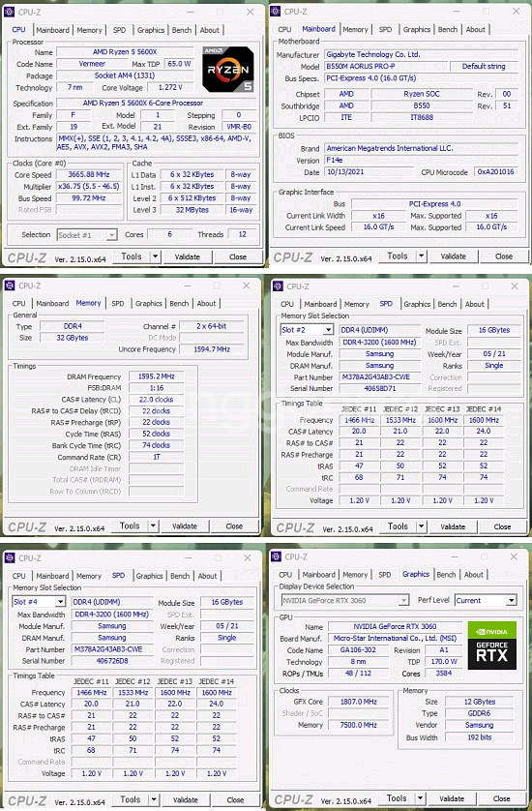
Task: Click Close button in the Ryzen processor window
Action: 238,256
